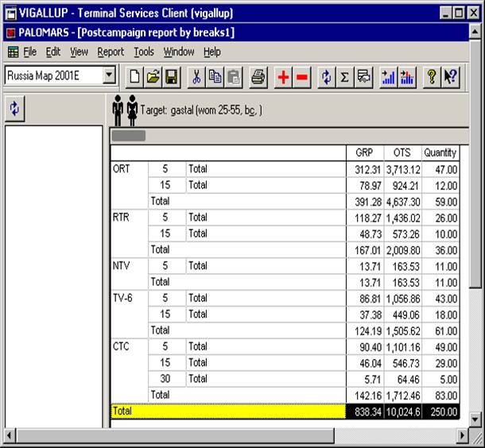Click the Target gastal label text
This screenshot has width=485, height=448.
[x=201, y=110]
